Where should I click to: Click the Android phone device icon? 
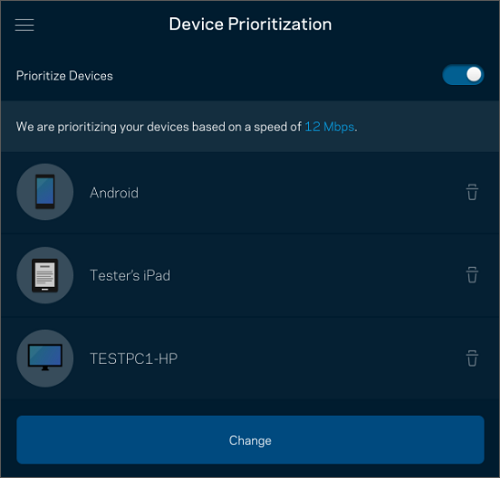[x=45, y=192]
